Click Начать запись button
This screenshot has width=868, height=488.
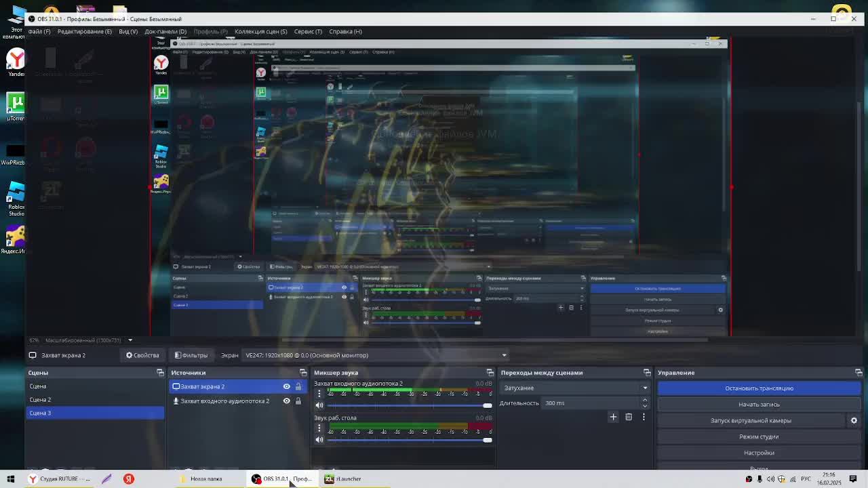(x=759, y=405)
